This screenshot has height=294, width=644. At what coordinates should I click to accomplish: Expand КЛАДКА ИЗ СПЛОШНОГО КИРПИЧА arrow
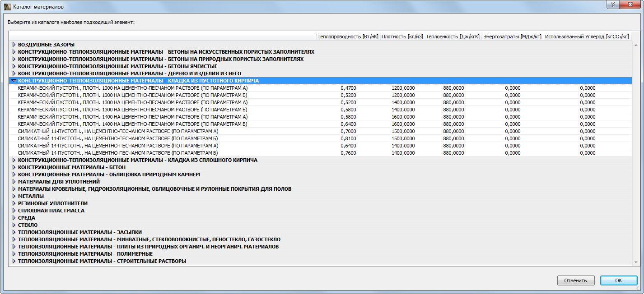(14, 160)
